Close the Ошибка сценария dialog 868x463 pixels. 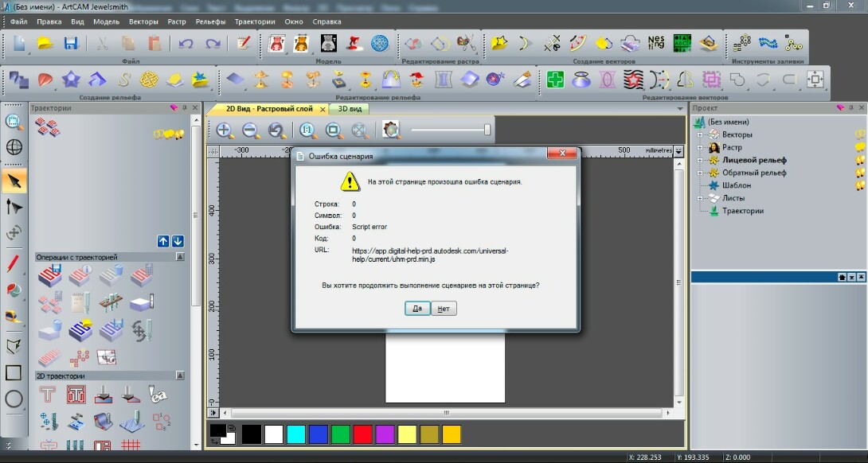(562, 154)
